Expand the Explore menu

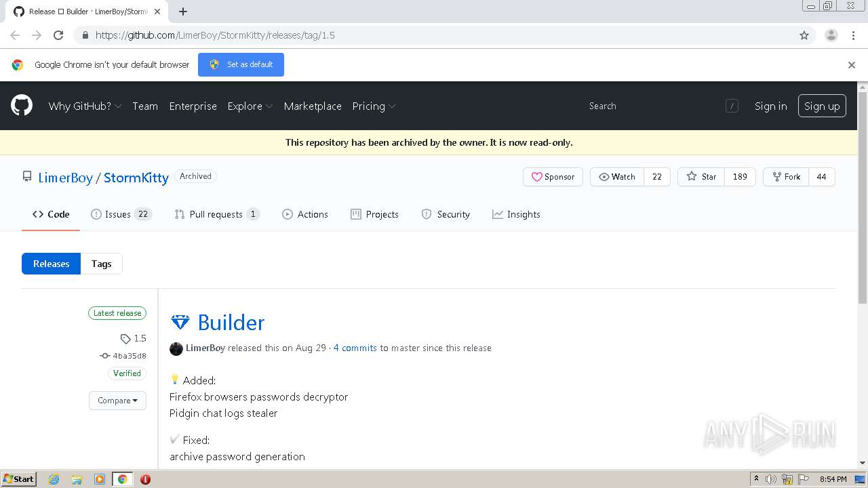pyautogui.click(x=250, y=106)
